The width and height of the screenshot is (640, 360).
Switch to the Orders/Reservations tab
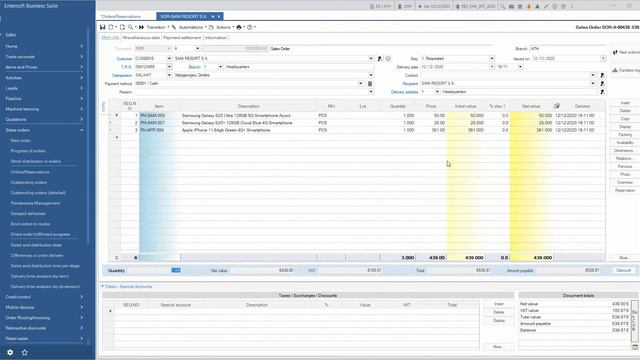pyautogui.click(x=120, y=17)
